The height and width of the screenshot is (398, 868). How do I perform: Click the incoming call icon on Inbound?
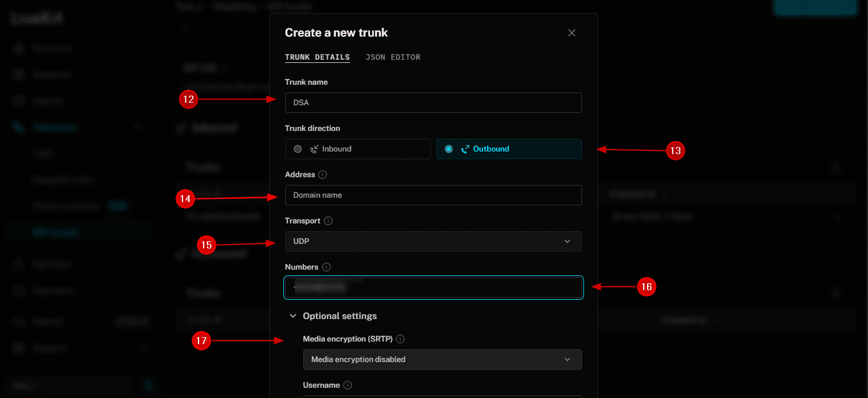click(314, 149)
